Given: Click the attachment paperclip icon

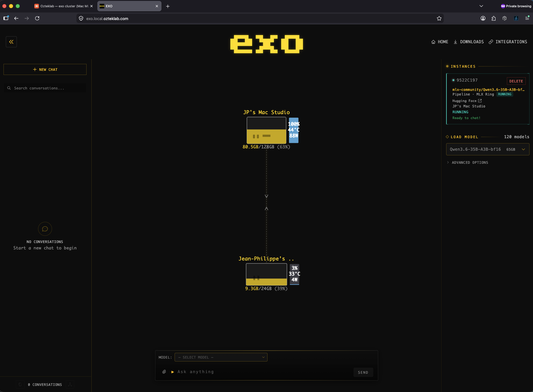Looking at the screenshot, I should (x=164, y=372).
